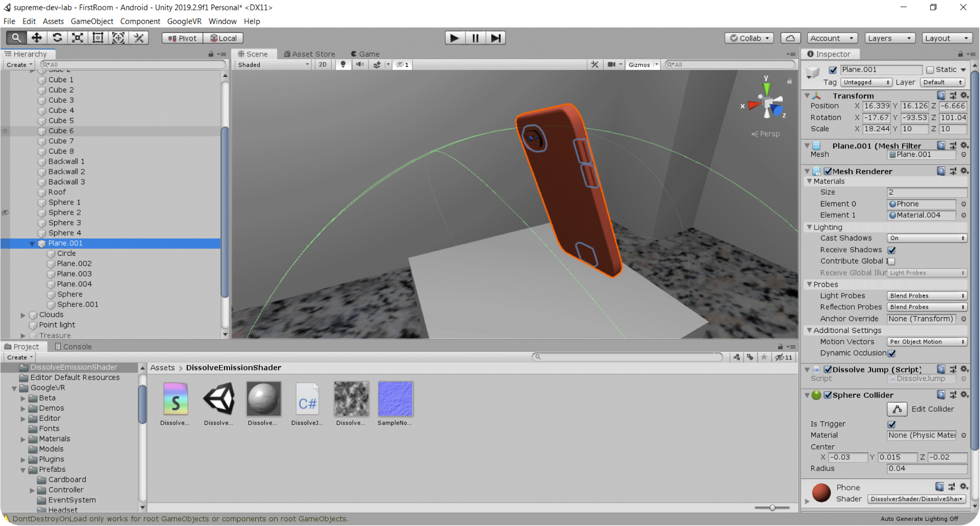Viewport: 980px width, 526px height.
Task: Open the Layers dropdown
Action: (889, 38)
